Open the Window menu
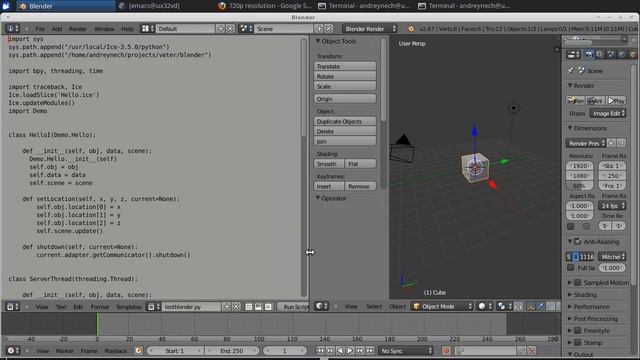The height and width of the screenshot is (360, 640). (104, 29)
